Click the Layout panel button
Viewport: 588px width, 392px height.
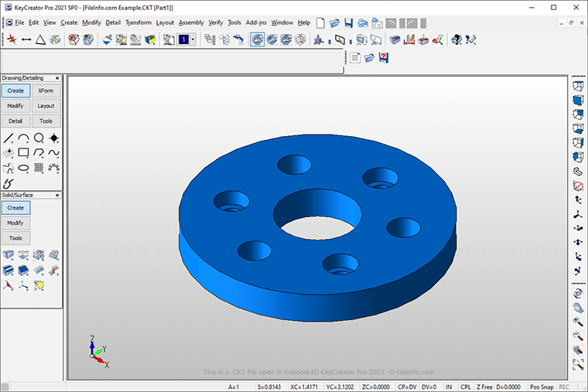(x=46, y=106)
